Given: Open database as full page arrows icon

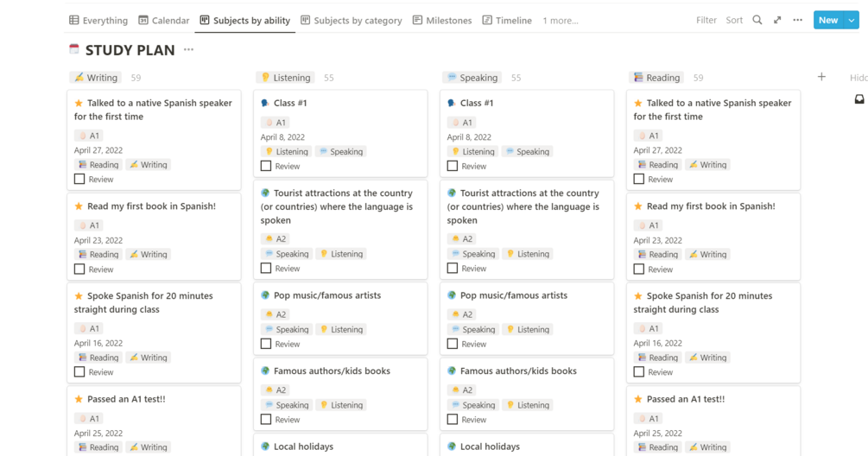Looking at the screenshot, I should point(777,20).
